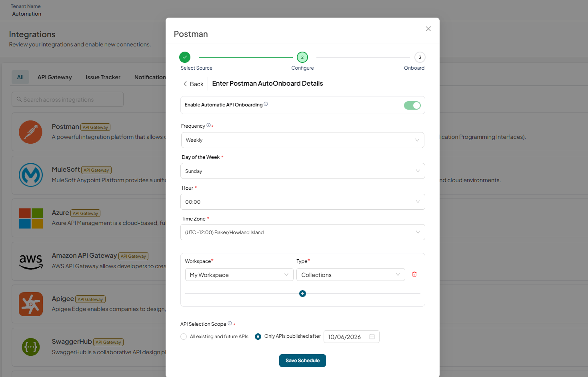Image resolution: width=588 pixels, height=377 pixels.
Task: Switch to the API Gateway tab
Action: [x=54, y=77]
